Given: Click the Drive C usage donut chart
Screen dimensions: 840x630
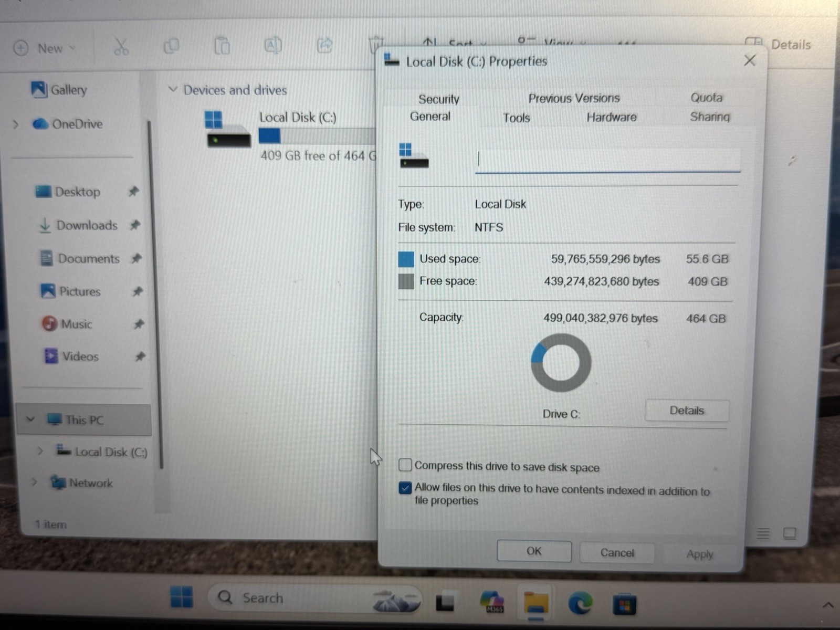Looking at the screenshot, I should [x=561, y=363].
